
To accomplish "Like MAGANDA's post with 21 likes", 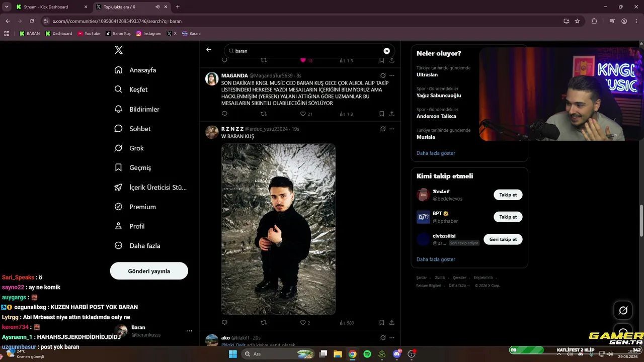I will coord(306,114).
